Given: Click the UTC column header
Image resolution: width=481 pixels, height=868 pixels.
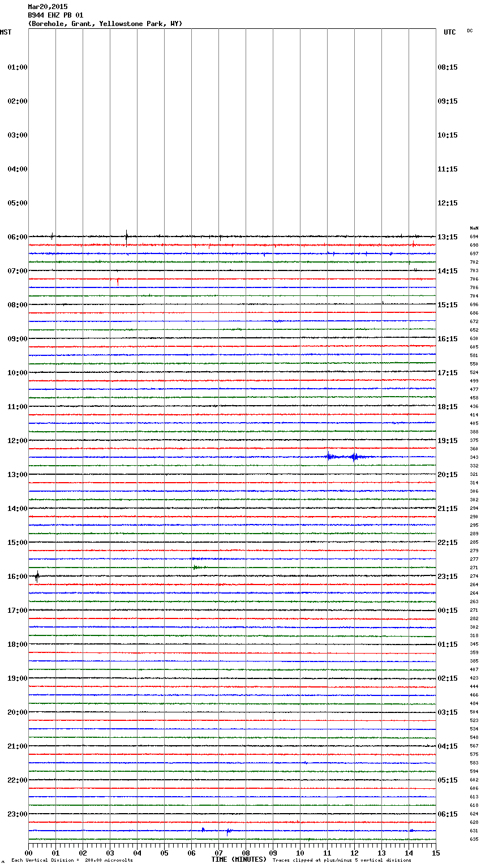Looking at the screenshot, I should click(449, 32).
